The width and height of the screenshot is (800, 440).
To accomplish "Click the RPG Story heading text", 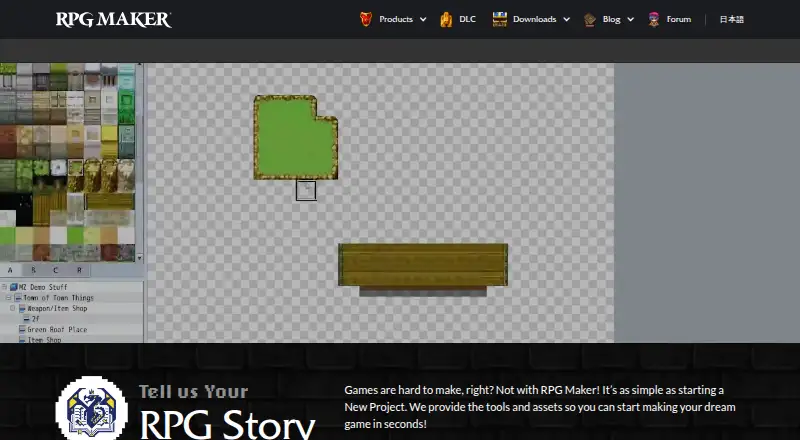I will [x=228, y=424].
